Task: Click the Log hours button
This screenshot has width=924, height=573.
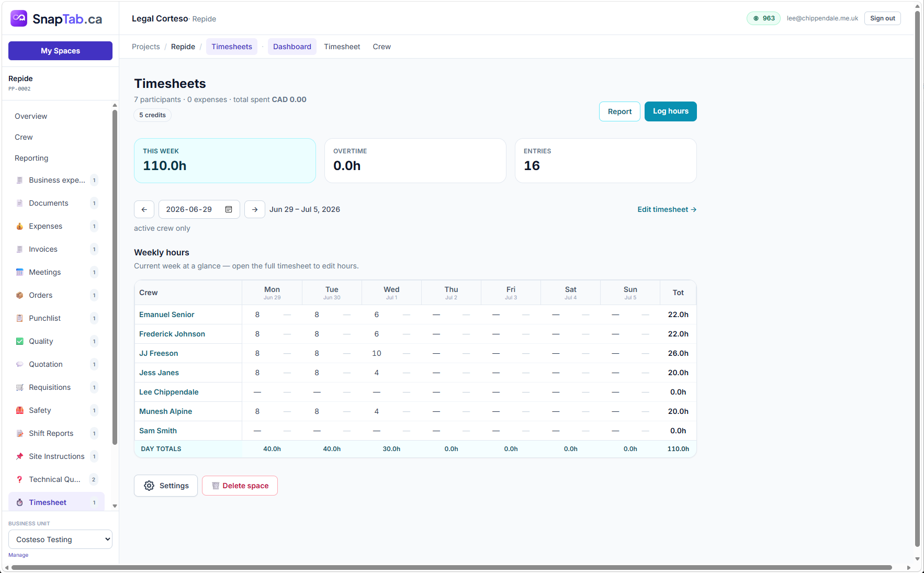Action: [x=671, y=111]
